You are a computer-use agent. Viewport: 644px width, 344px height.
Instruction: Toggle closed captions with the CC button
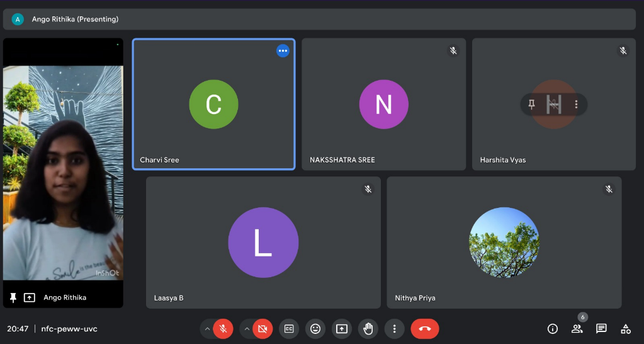pos(289,329)
